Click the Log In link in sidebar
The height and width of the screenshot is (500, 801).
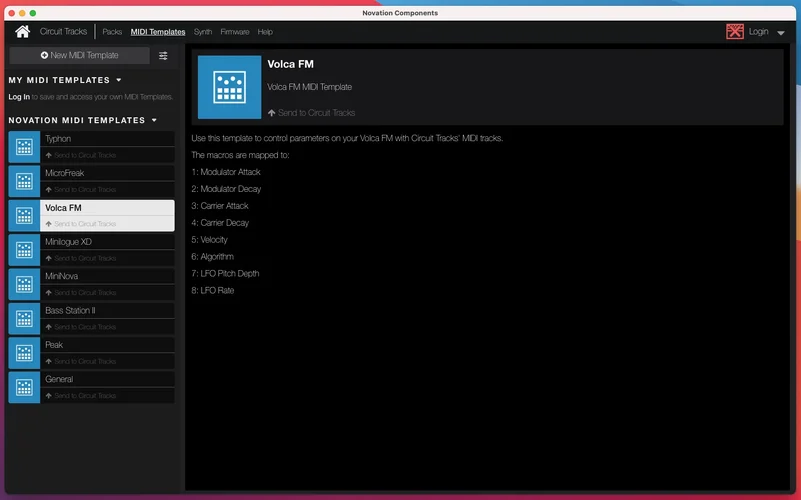[x=19, y=97]
